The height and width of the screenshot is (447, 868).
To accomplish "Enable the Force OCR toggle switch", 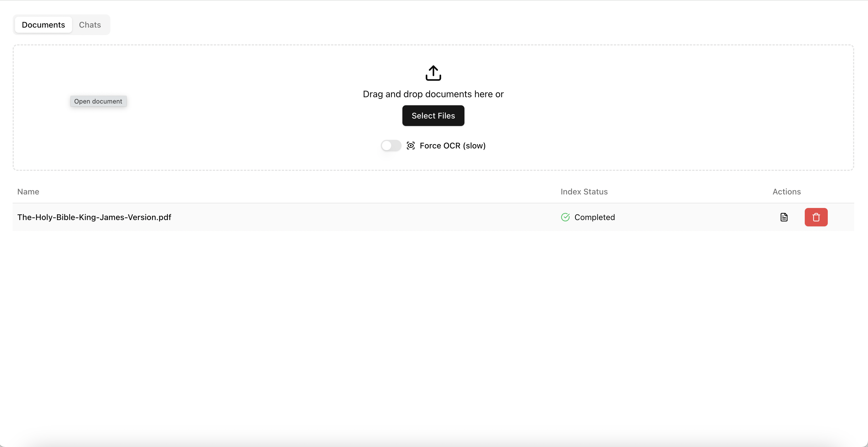I will tap(391, 146).
